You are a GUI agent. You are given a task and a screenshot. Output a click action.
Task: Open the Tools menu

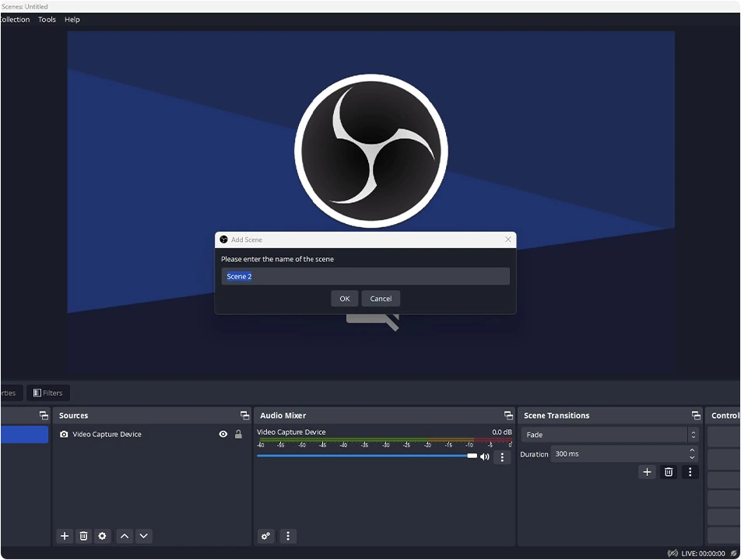tap(47, 19)
